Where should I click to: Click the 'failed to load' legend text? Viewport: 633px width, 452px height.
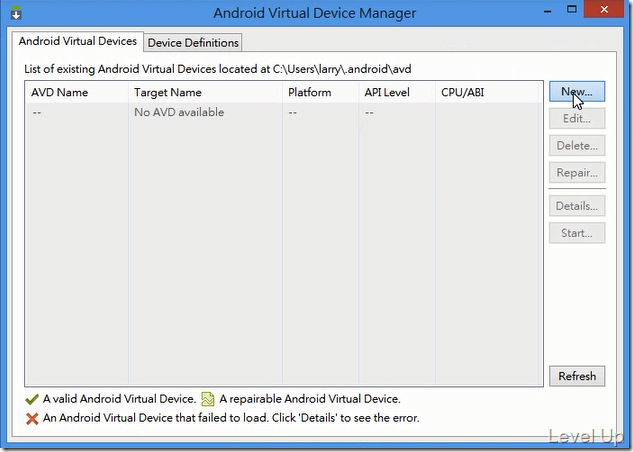[231, 418]
